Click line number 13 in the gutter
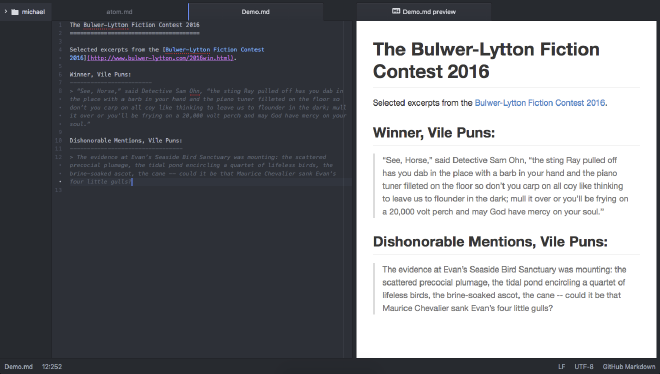The height and width of the screenshot is (374, 660). [59, 190]
